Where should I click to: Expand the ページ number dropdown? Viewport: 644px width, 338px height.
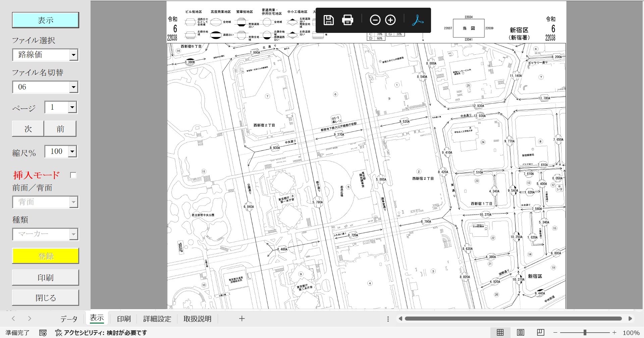(x=72, y=107)
